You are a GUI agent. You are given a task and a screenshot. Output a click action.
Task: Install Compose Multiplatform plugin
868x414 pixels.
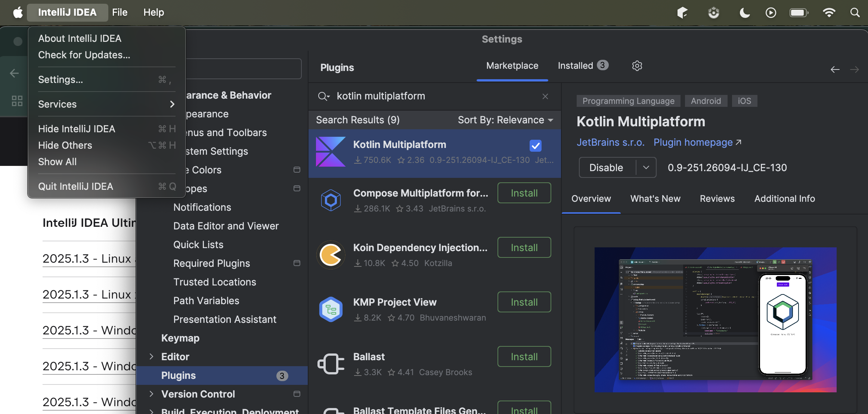tap(524, 193)
